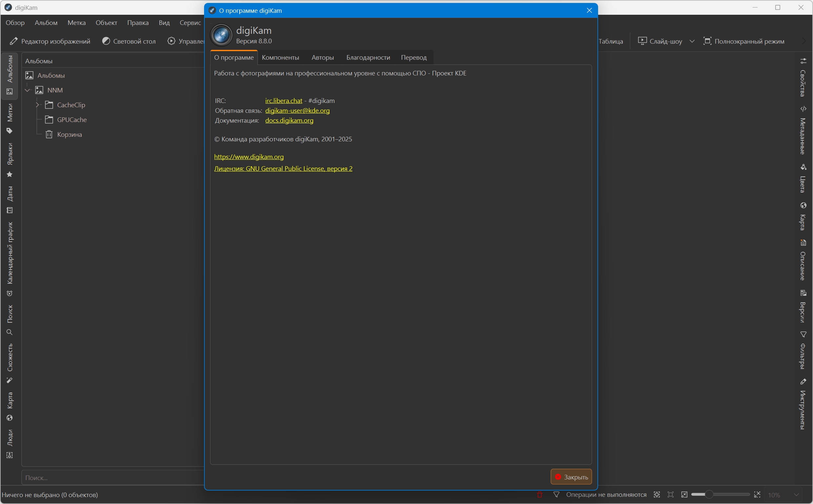Click the filter funnel icon in status bar
Screen dimensions: 813x504
pos(556,495)
